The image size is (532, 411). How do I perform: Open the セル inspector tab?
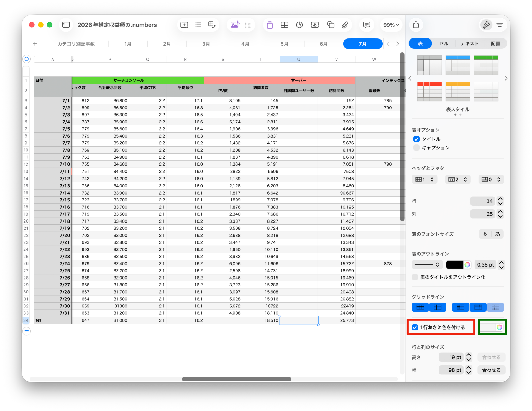click(444, 43)
